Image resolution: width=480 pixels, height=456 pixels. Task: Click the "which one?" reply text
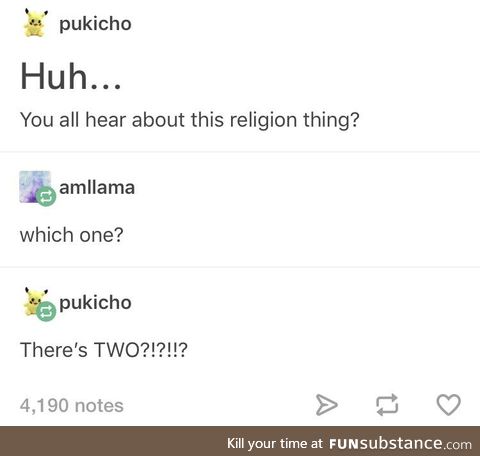tap(72, 235)
